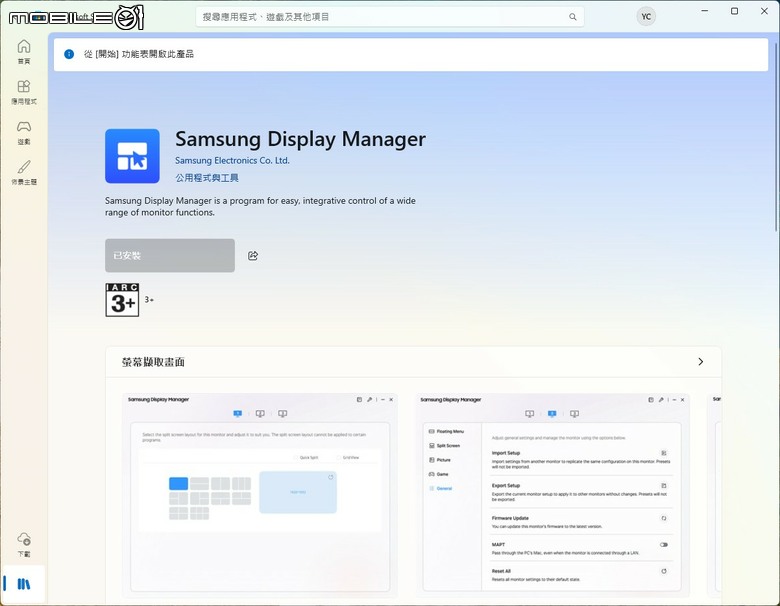Open the first screenshot showing split screen layout
The width and height of the screenshot is (780, 606).
(260, 495)
